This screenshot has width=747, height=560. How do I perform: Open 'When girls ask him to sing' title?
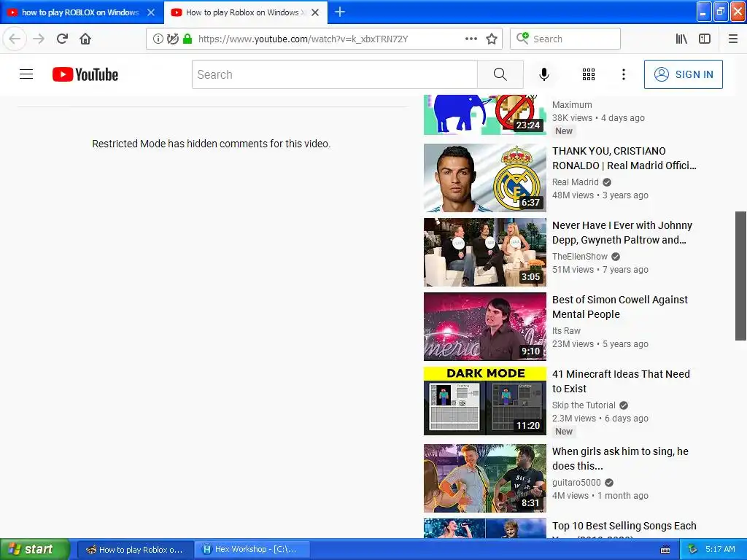[x=620, y=458]
